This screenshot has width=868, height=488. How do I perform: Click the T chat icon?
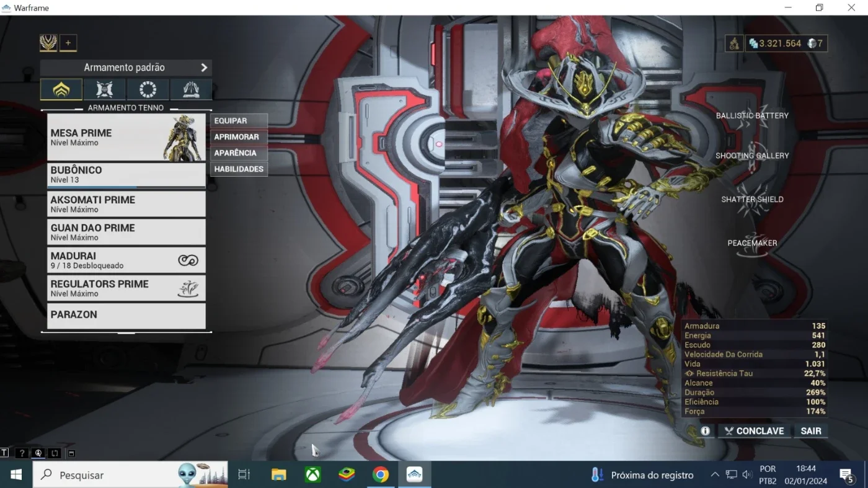tap(5, 453)
